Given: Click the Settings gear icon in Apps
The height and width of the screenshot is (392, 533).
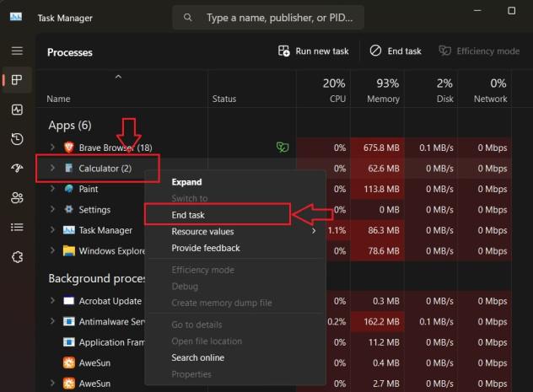Looking at the screenshot, I should (69, 209).
